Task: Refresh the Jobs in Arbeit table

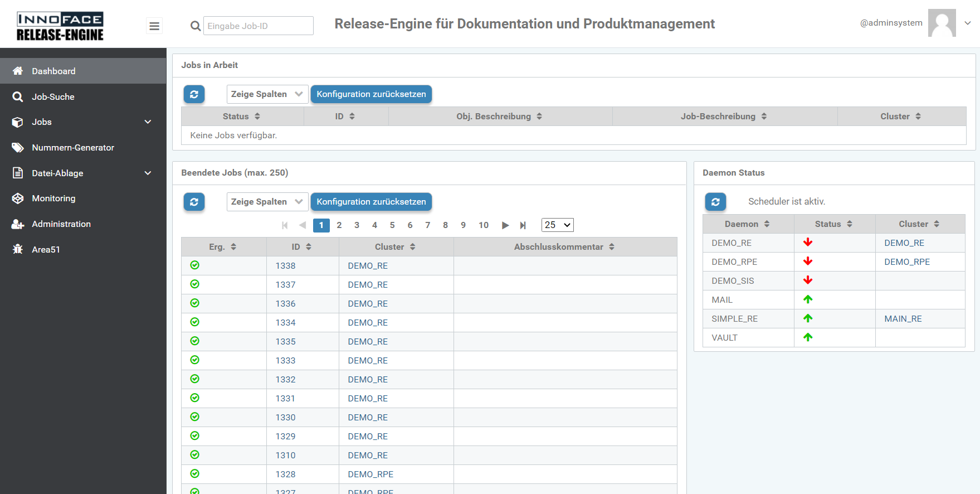Action: pyautogui.click(x=194, y=94)
